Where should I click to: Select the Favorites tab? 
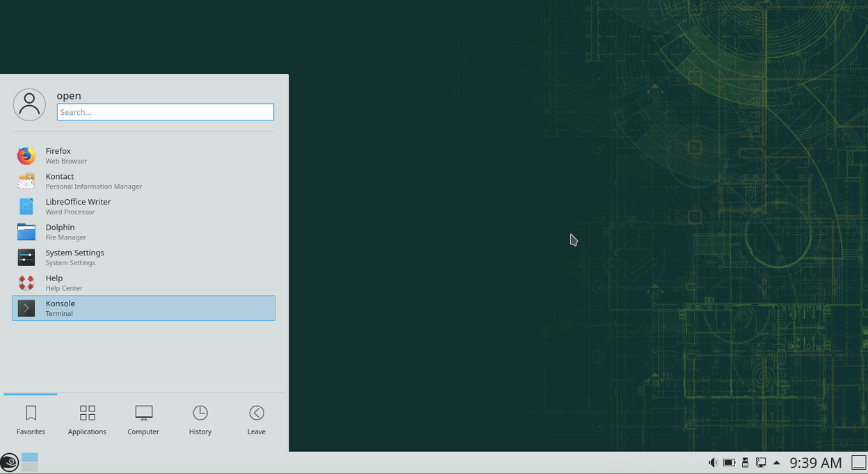tap(31, 420)
